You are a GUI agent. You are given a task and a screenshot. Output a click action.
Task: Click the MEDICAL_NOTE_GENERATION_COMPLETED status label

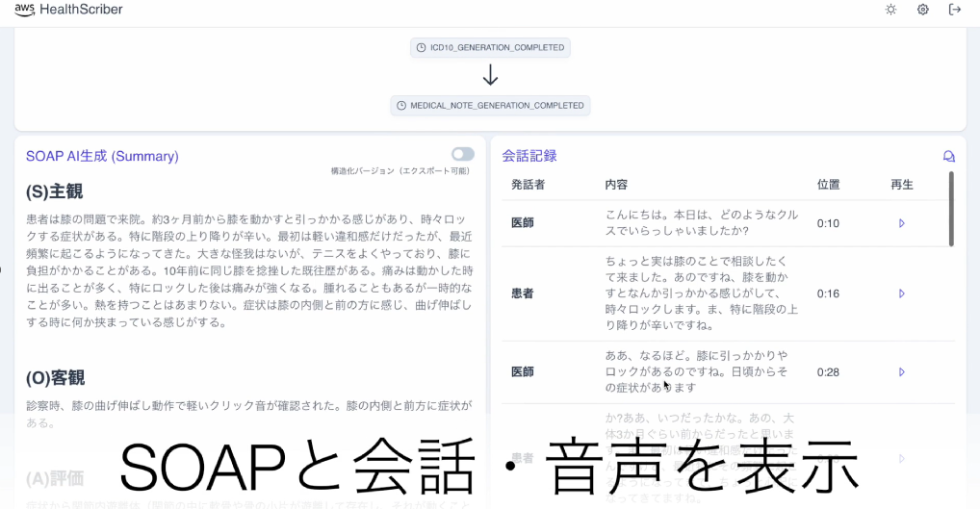click(497, 106)
